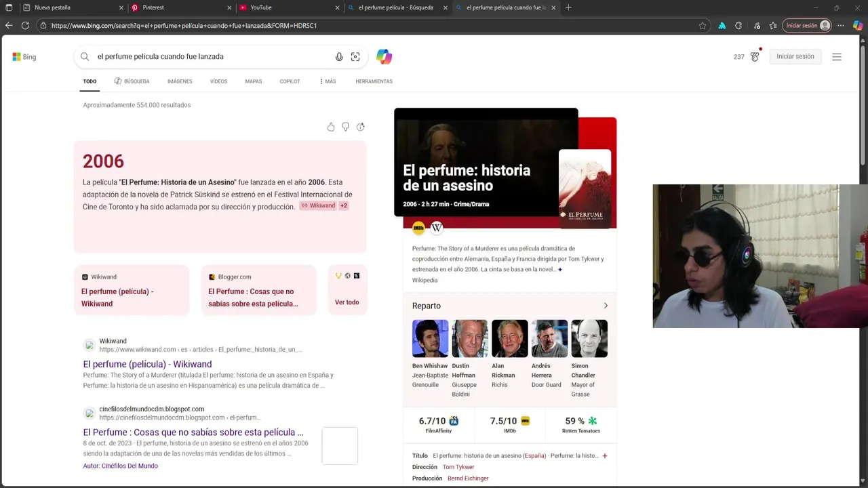Click the search magnifier icon in Bing box
The image size is (868, 488).
coord(85,57)
